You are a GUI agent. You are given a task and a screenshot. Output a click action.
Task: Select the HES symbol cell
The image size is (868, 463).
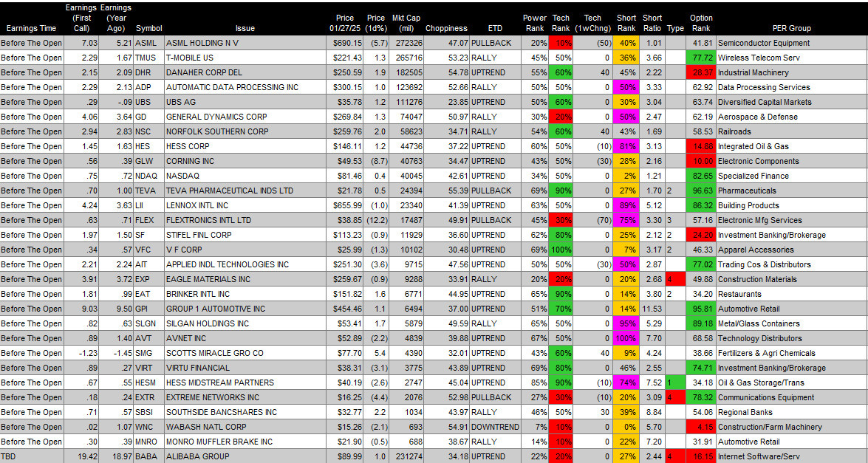(148, 147)
